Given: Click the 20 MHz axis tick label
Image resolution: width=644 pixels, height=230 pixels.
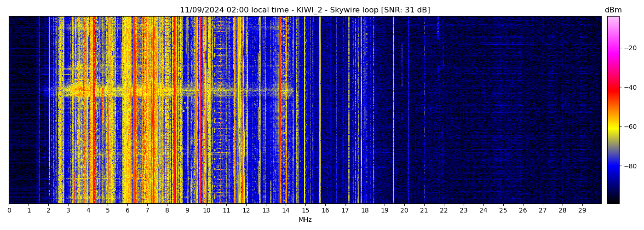Looking at the screenshot, I should tap(404, 211).
